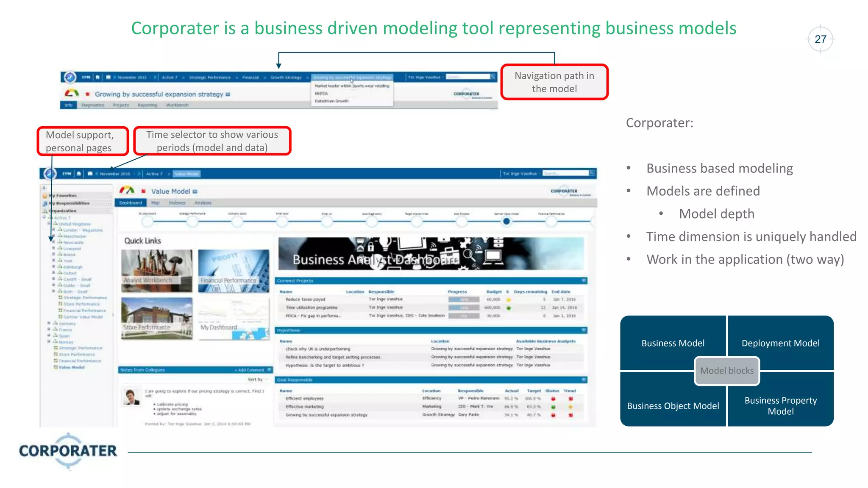
Task: Open the Analyst Workbench quick link
Action: 156,271
